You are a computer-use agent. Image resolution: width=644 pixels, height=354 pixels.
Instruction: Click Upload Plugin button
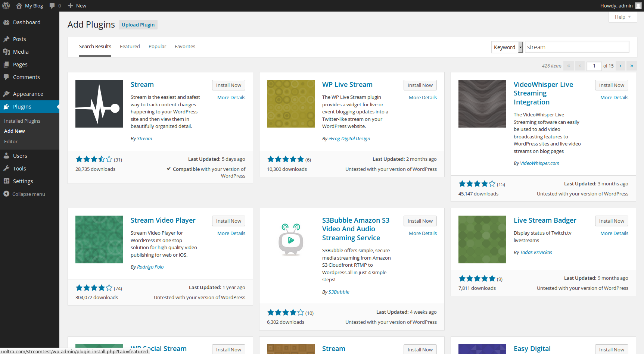pos(138,25)
